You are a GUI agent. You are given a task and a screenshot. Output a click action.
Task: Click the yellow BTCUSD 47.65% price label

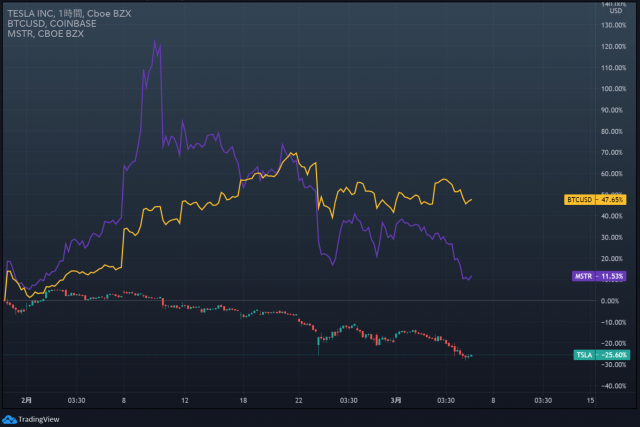595,200
